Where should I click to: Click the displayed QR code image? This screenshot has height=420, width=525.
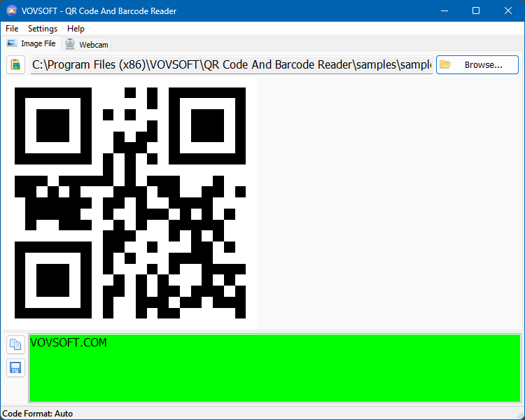[130, 203]
